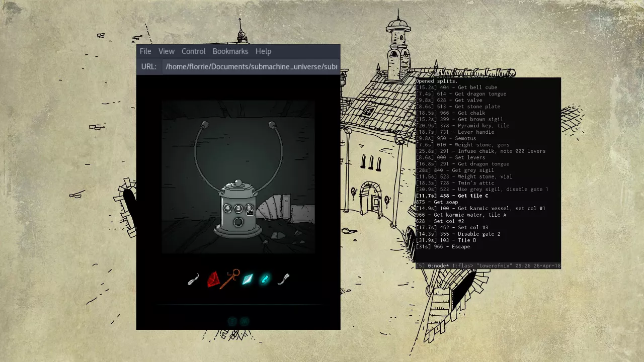Focus the URL address field
Image resolution: width=644 pixels, height=362 pixels.
click(251, 66)
